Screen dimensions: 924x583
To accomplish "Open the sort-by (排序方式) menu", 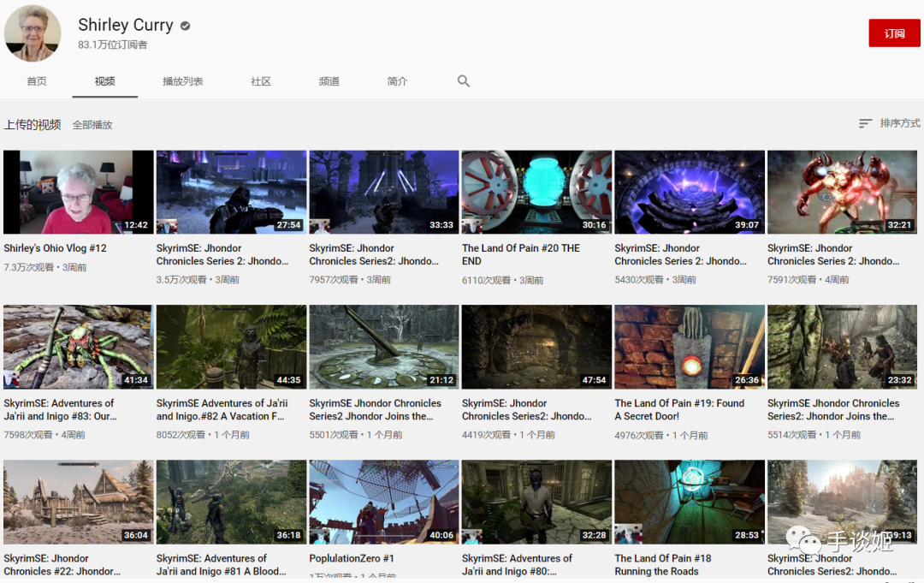I will 889,123.
